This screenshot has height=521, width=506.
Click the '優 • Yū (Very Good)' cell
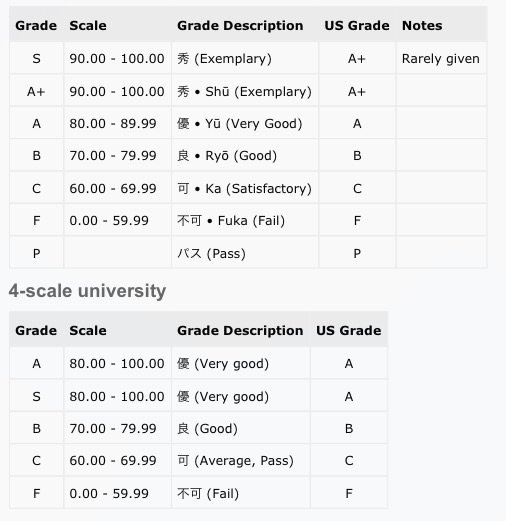pyautogui.click(x=245, y=124)
